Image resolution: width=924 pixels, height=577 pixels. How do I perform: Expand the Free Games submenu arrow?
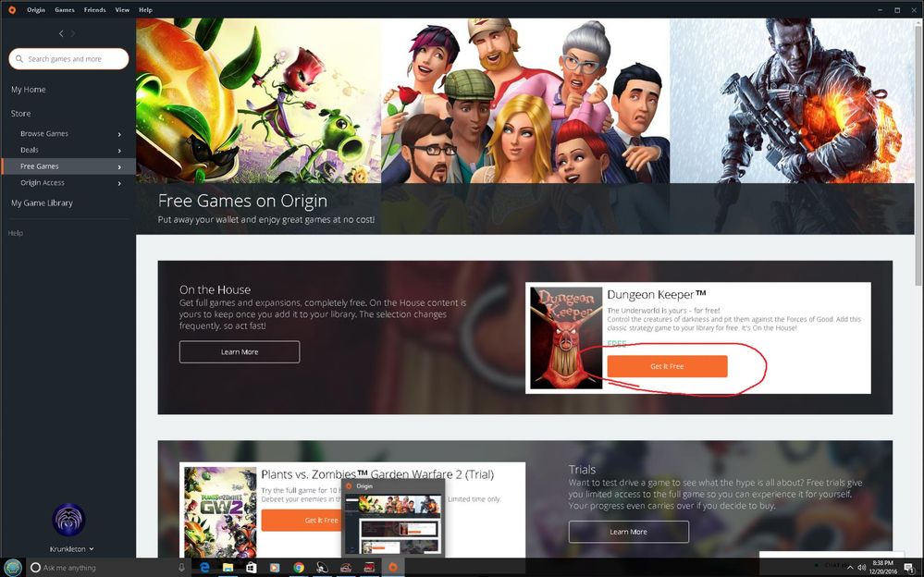point(119,167)
